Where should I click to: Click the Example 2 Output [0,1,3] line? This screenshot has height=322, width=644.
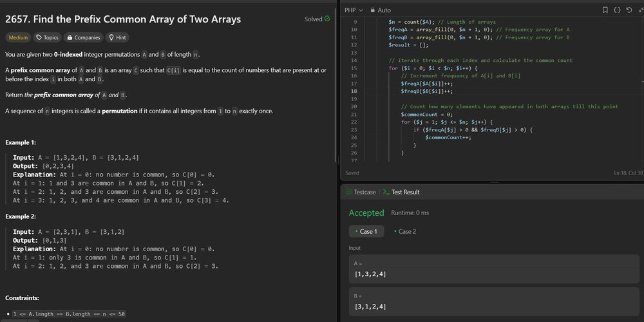(x=40, y=240)
